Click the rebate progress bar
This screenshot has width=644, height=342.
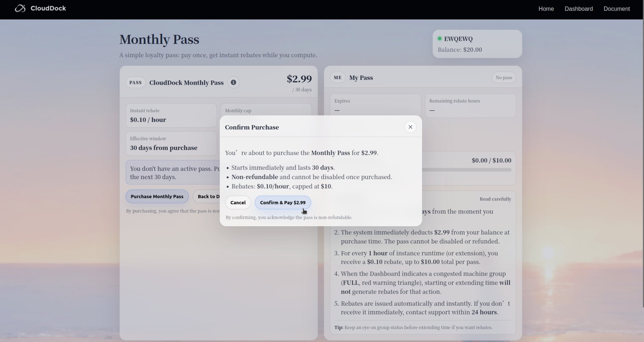467,170
